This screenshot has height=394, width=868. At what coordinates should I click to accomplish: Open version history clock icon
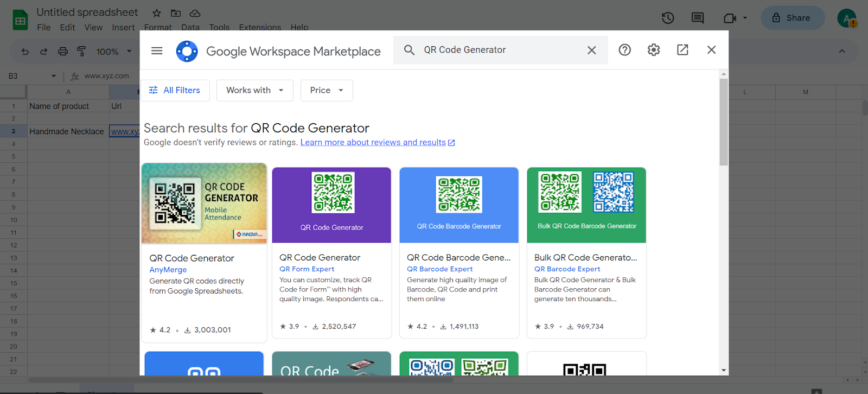pos(668,18)
